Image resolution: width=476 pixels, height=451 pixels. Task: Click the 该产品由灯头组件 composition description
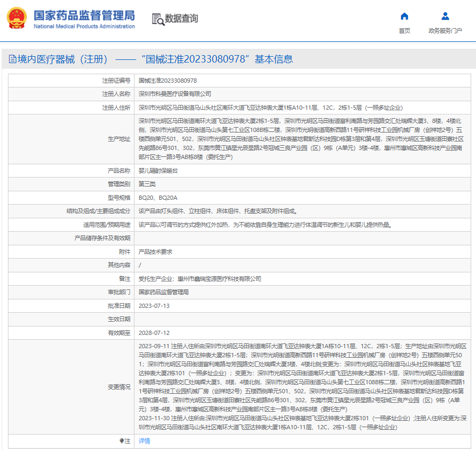pyautogui.click(x=218, y=211)
